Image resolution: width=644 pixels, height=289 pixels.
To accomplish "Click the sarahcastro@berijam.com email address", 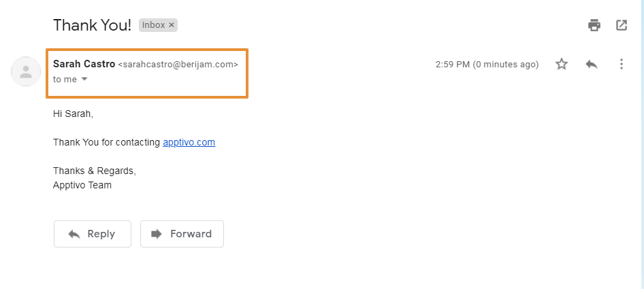I will 178,65.
